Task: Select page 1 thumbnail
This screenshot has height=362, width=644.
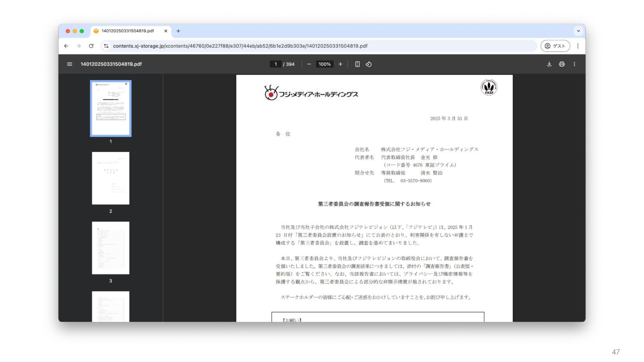Action: (x=110, y=108)
